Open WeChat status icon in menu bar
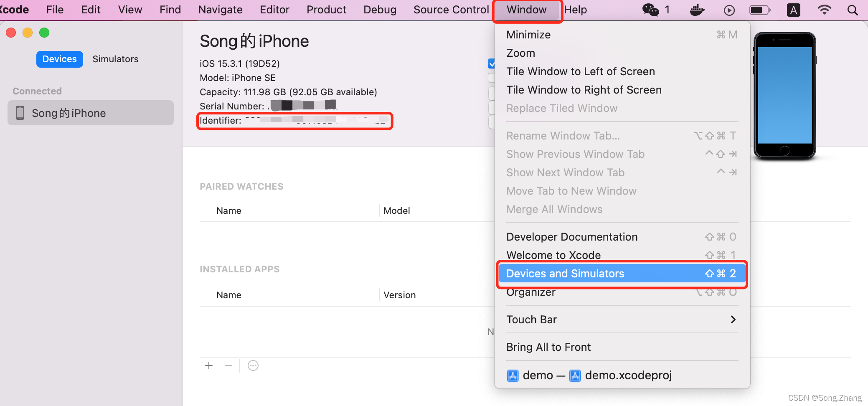868x406 pixels. pos(650,10)
